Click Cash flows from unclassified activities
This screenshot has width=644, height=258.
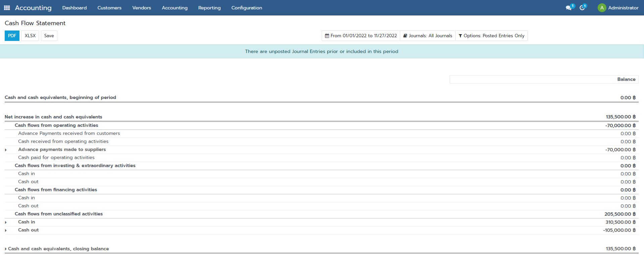pos(59,214)
